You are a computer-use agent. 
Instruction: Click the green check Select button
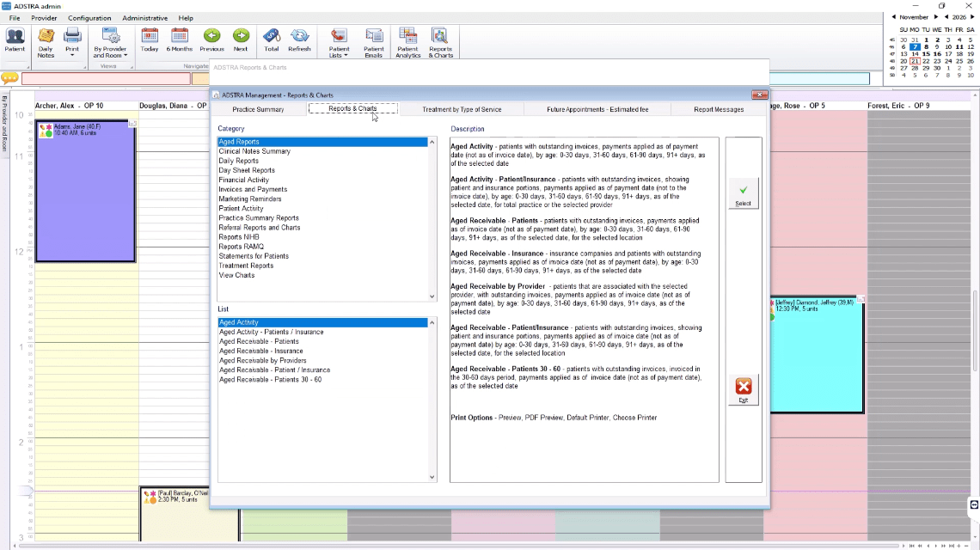coord(743,194)
